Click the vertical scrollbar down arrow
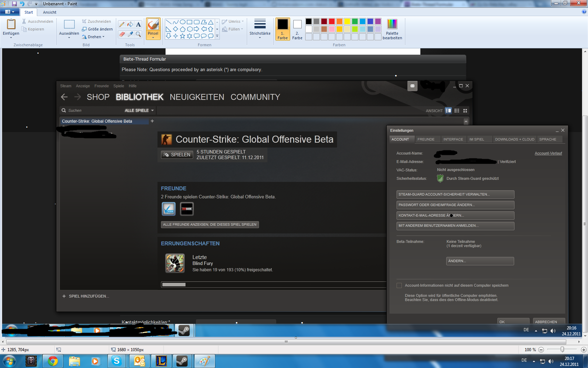The width and height of the screenshot is (588, 368). click(x=585, y=336)
